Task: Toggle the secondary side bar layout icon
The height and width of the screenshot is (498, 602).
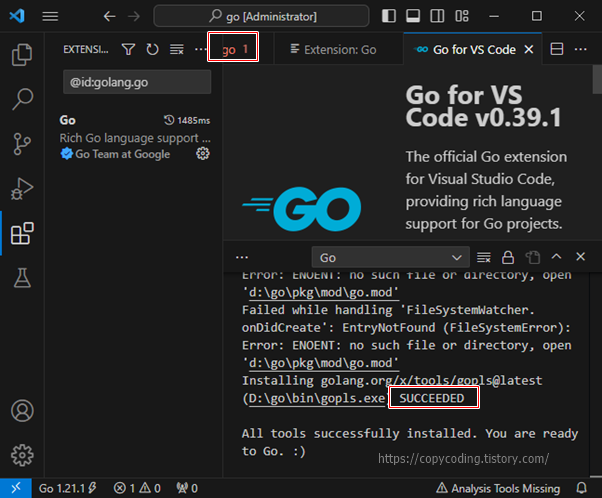Action: [x=437, y=16]
